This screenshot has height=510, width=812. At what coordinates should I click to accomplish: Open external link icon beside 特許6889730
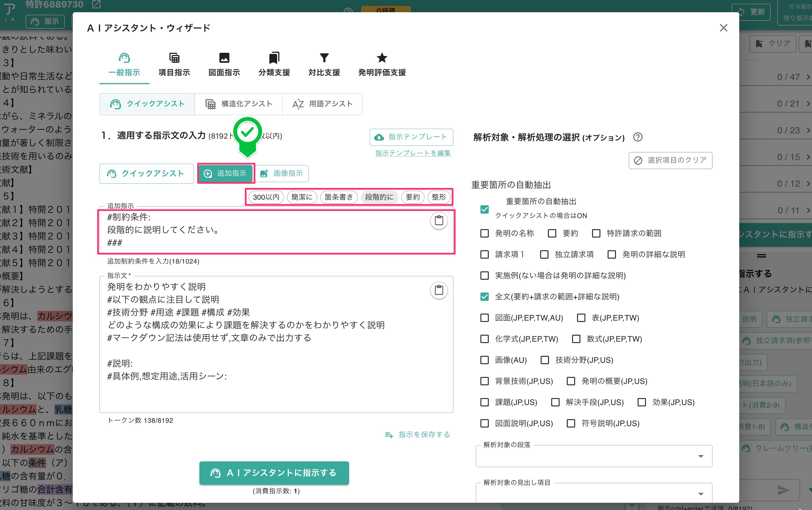96,4
